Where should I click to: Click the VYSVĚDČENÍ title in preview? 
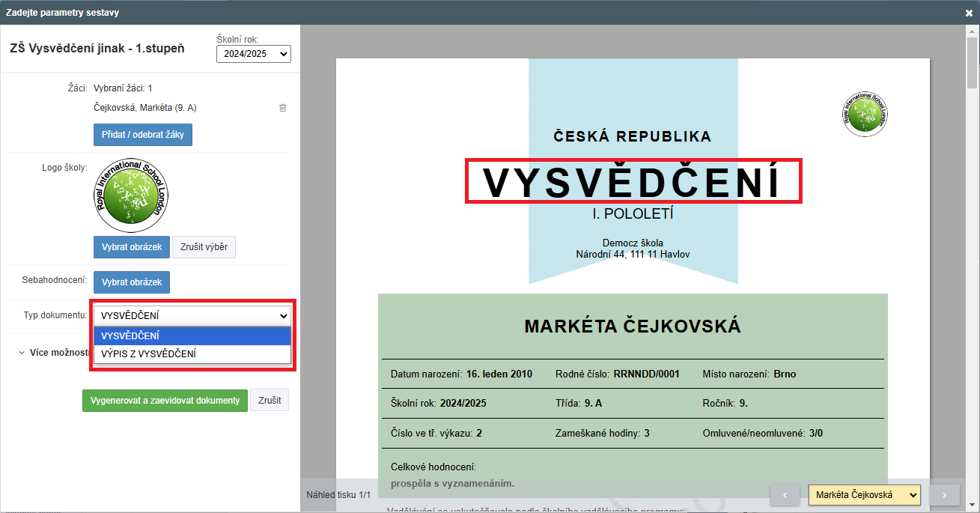633,182
